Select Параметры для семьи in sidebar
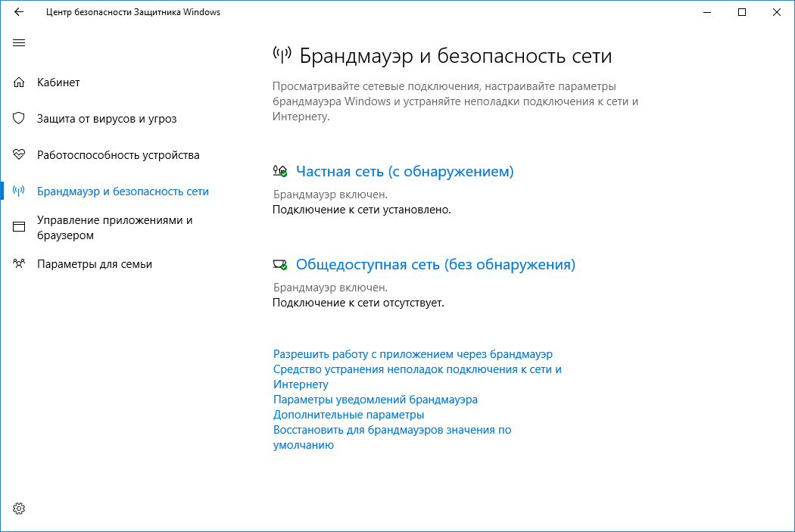Image resolution: width=795 pixels, height=532 pixels. click(95, 264)
